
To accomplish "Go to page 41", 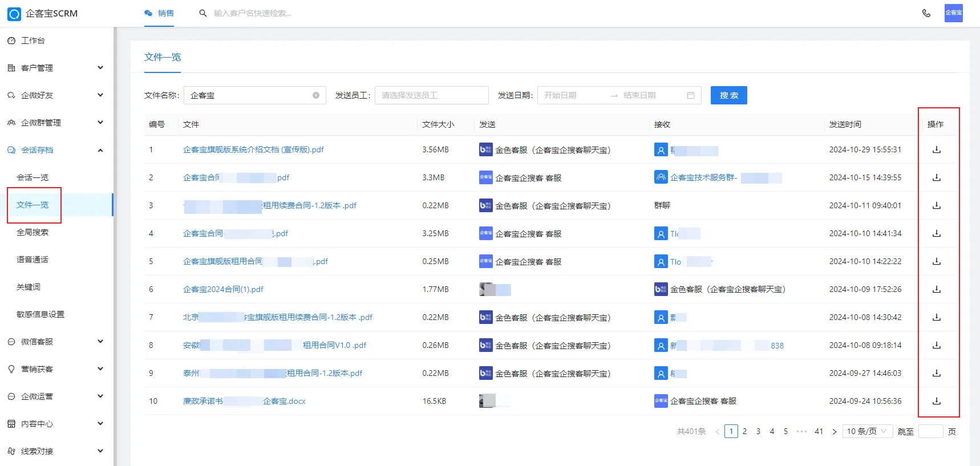I will click(x=819, y=432).
